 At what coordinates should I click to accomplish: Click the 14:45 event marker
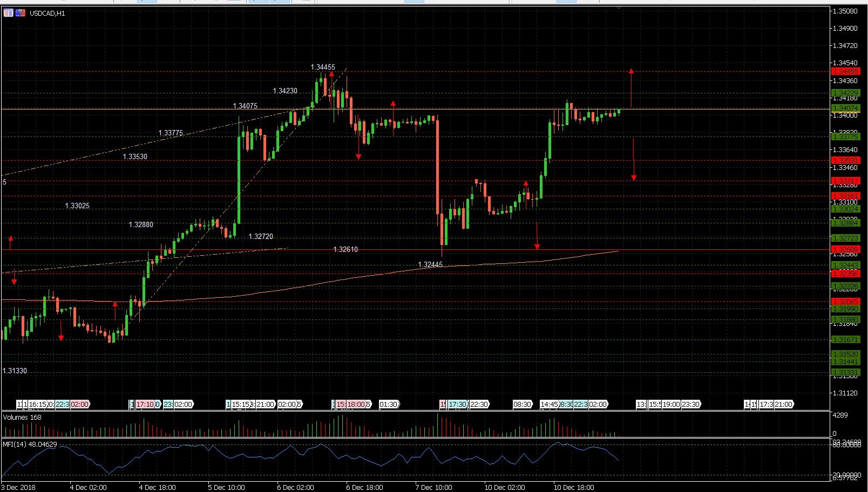[550, 404]
